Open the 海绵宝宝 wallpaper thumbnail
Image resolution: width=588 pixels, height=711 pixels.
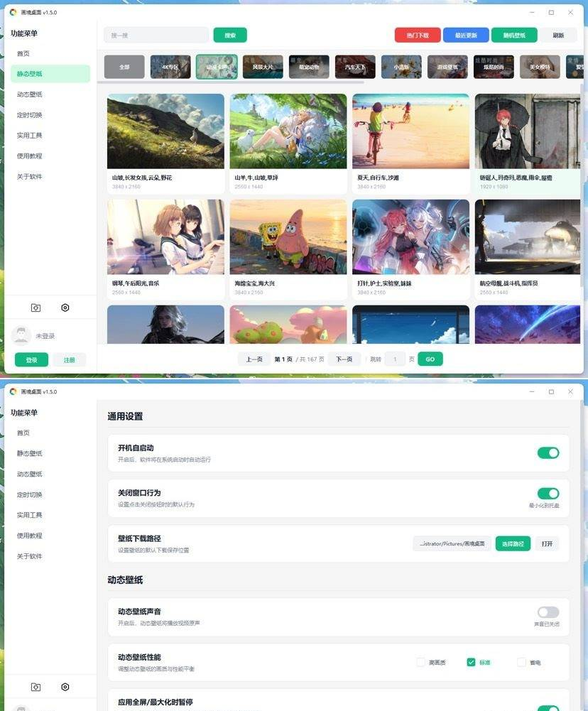pyautogui.click(x=288, y=237)
